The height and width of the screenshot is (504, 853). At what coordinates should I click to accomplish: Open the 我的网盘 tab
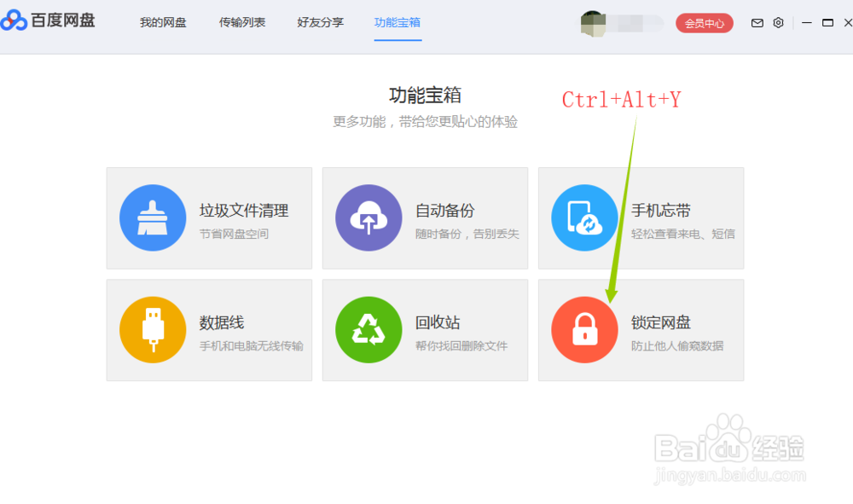pyautogui.click(x=163, y=22)
